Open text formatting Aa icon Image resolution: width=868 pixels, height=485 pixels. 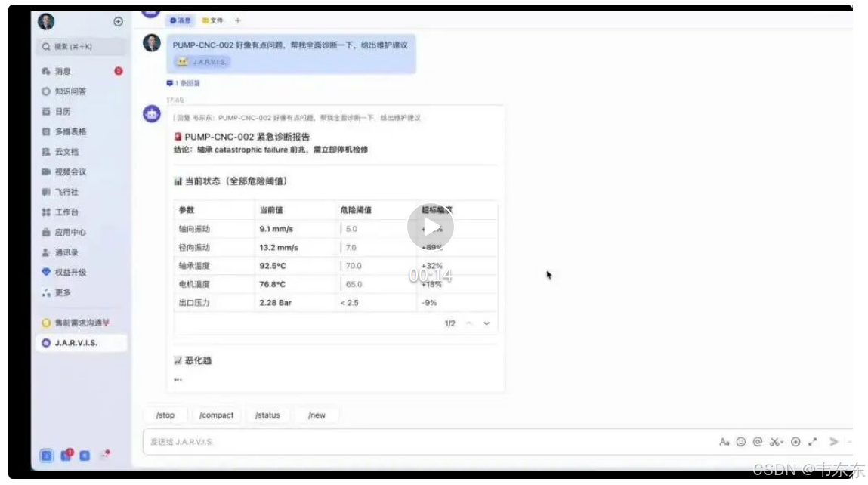[x=724, y=442]
